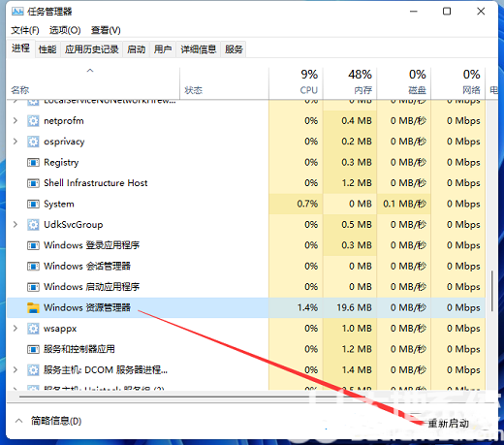Switch to the 性能 tab
The width and height of the screenshot is (504, 445).
47,49
